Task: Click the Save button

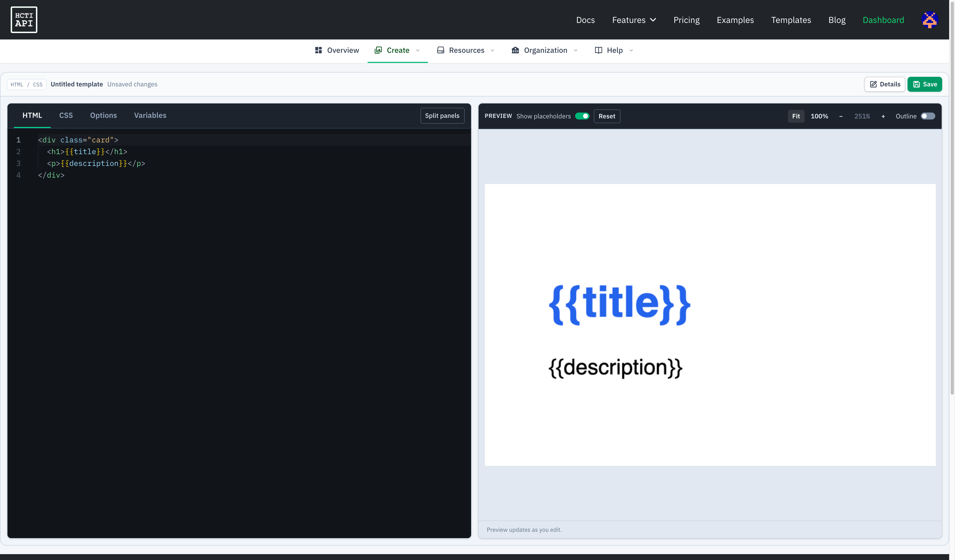Action: tap(925, 84)
